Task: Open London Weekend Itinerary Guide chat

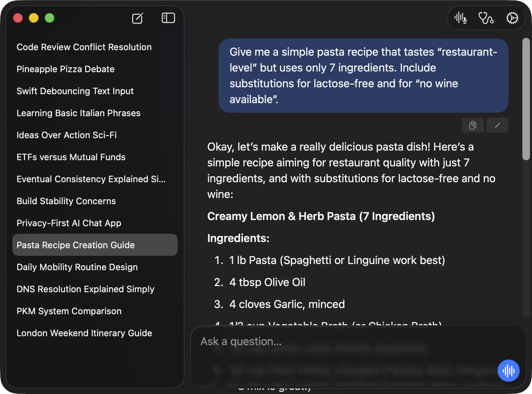Action: (x=84, y=333)
